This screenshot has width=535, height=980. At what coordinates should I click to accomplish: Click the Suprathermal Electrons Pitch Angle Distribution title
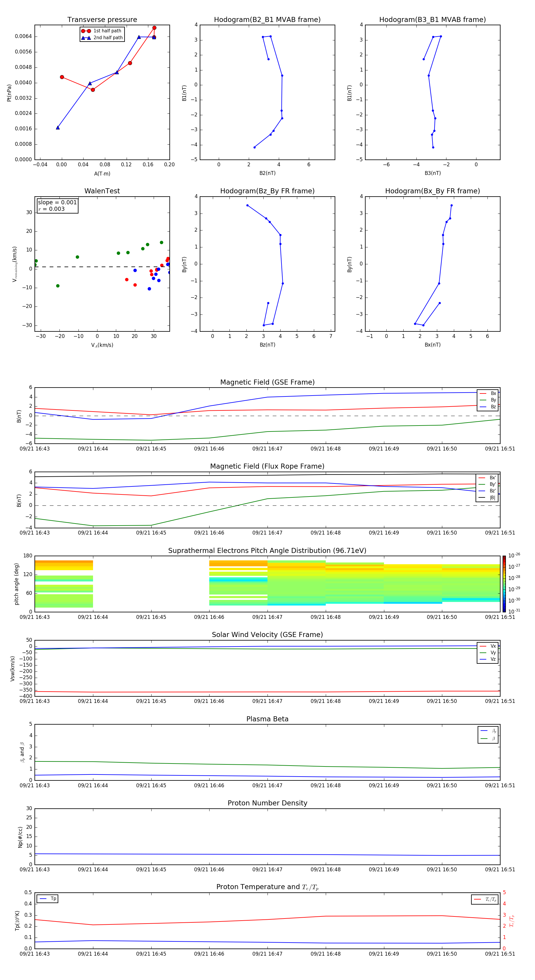coord(267,551)
